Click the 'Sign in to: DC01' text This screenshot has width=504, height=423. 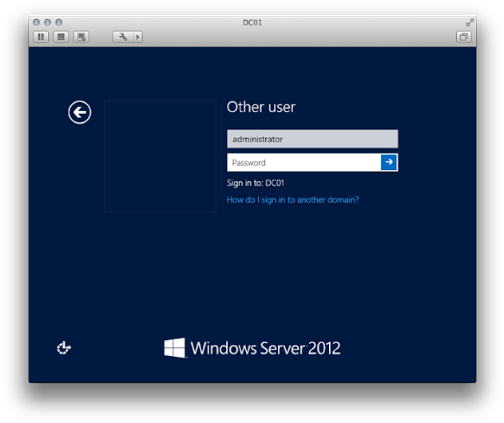(x=256, y=183)
